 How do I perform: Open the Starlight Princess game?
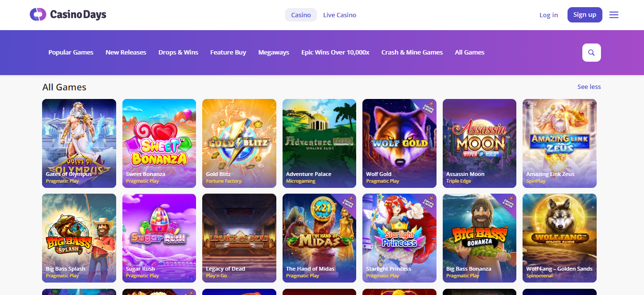tap(399, 238)
